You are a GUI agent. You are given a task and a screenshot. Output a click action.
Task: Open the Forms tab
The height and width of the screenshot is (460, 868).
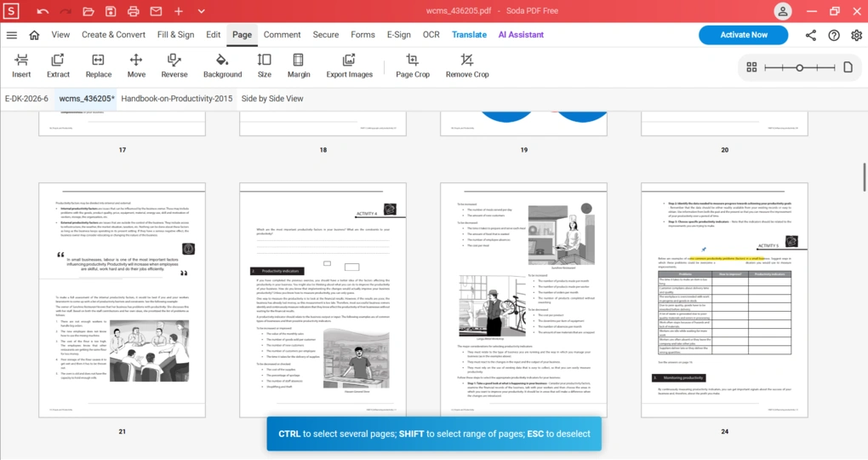363,34
